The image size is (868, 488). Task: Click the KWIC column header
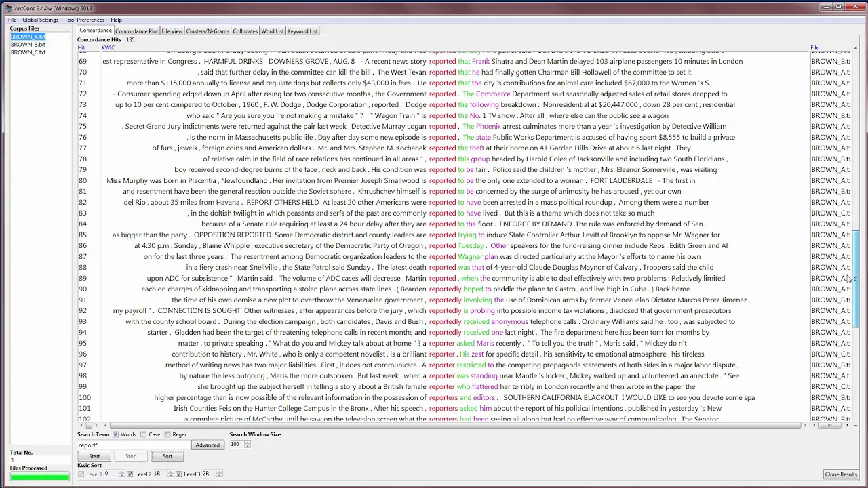pos(108,48)
